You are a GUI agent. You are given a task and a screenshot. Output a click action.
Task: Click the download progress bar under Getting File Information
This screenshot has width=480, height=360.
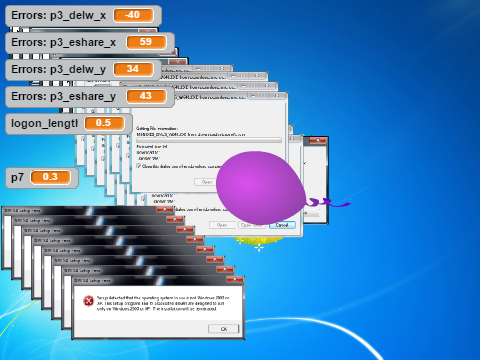click(x=209, y=140)
